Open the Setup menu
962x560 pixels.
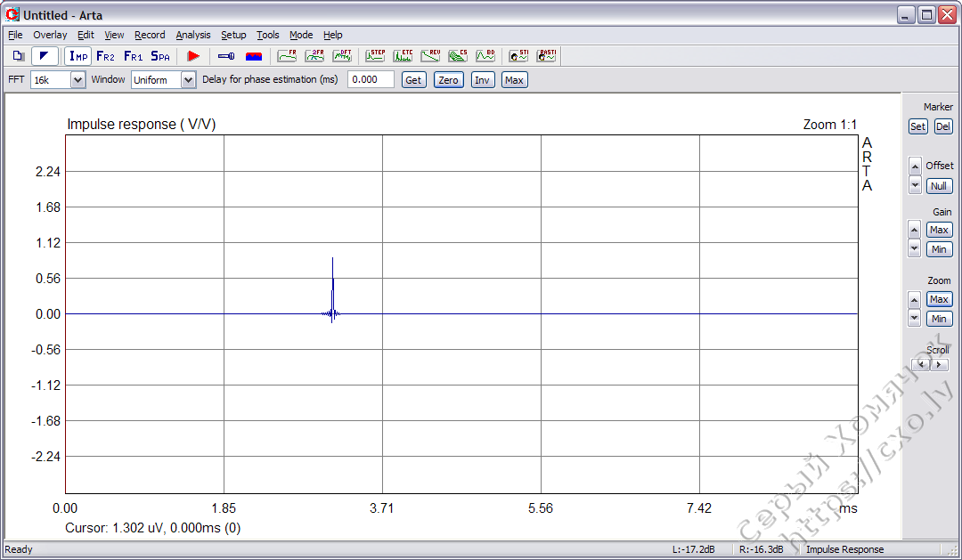coord(233,35)
